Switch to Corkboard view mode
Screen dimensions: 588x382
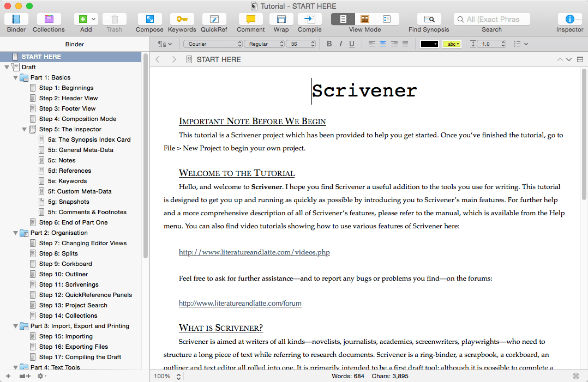[x=365, y=19]
